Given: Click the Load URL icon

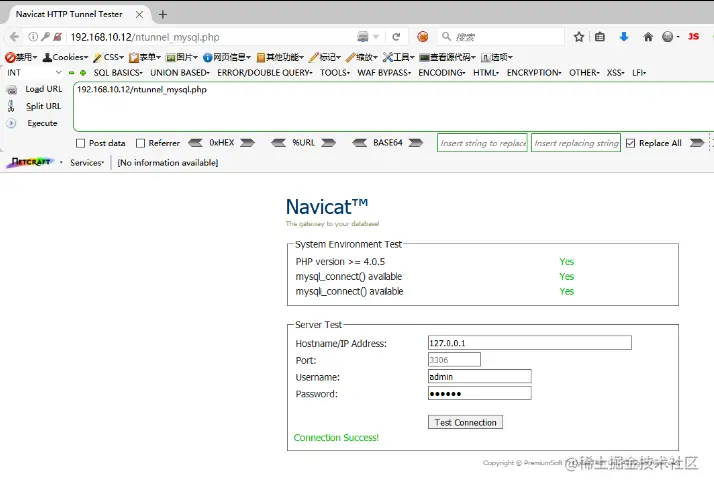Looking at the screenshot, I should click(x=12, y=90).
